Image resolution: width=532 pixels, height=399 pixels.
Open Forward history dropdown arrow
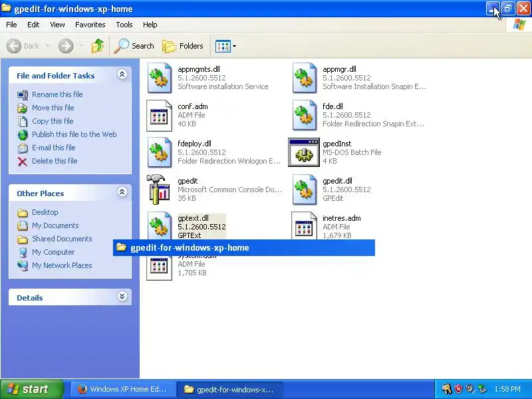point(81,46)
